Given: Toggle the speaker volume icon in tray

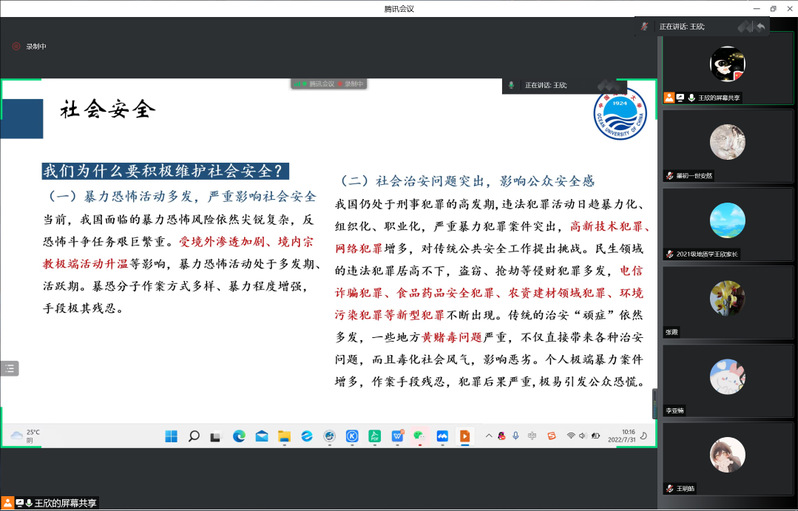Looking at the screenshot, I should (x=583, y=436).
